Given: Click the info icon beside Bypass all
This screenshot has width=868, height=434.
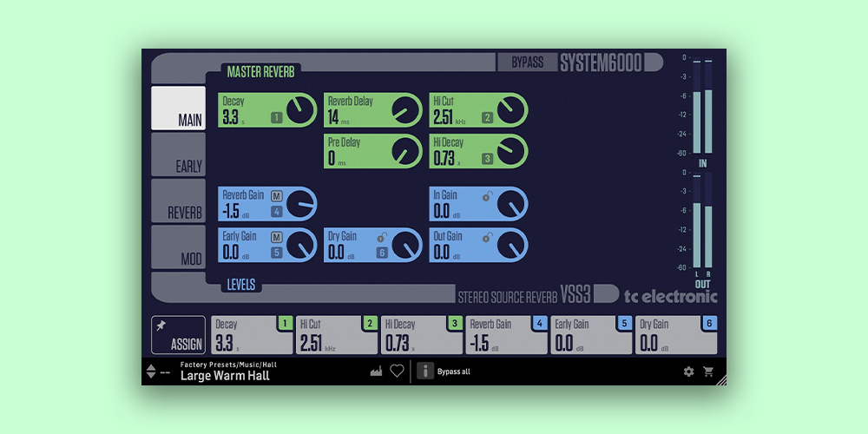Looking at the screenshot, I should [425, 372].
